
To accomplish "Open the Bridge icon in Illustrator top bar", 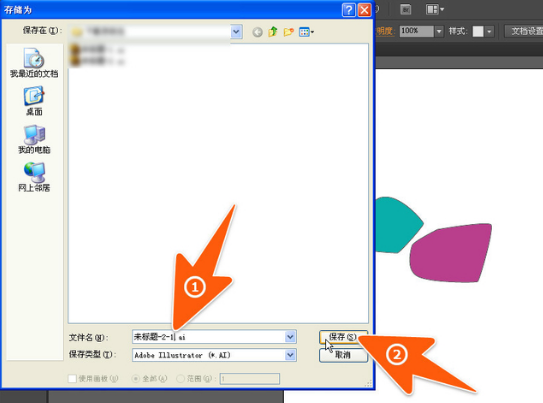I will pos(406,9).
